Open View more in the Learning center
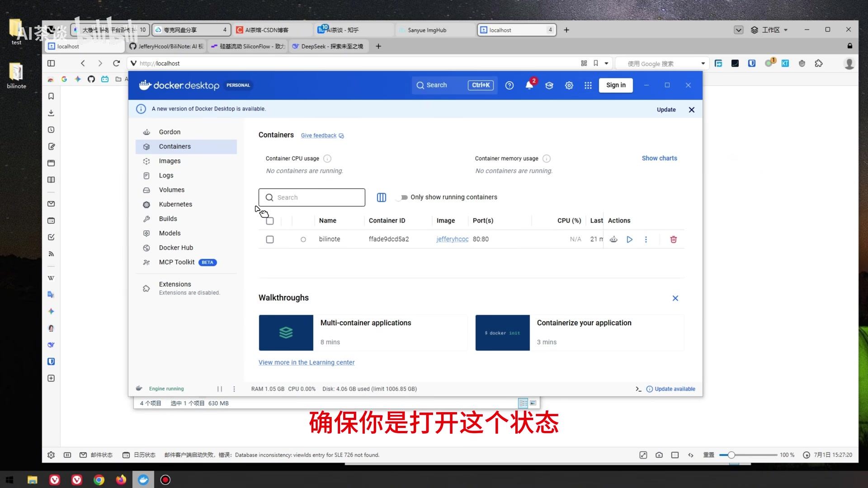This screenshot has width=868, height=488. click(x=307, y=362)
